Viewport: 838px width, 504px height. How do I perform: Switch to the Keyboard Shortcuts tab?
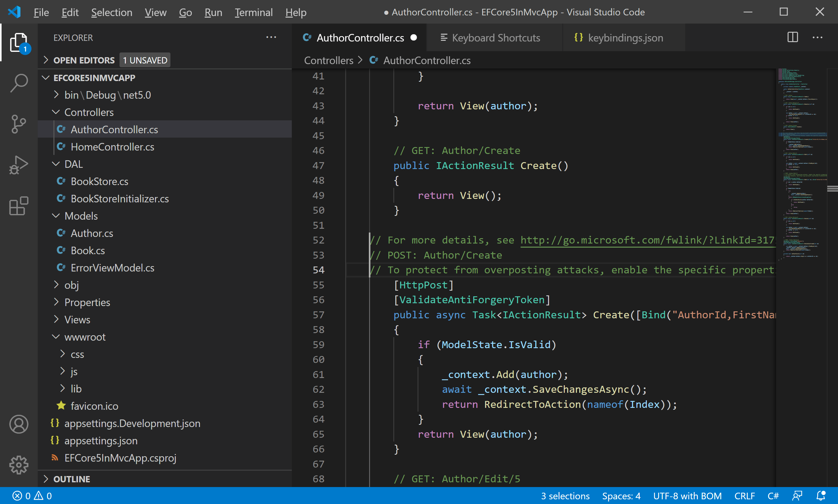pos(495,37)
